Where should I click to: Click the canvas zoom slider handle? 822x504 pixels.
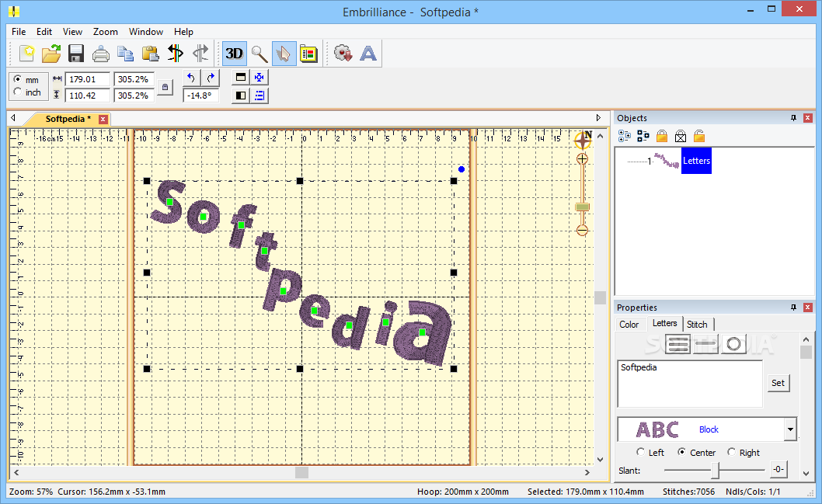click(583, 207)
